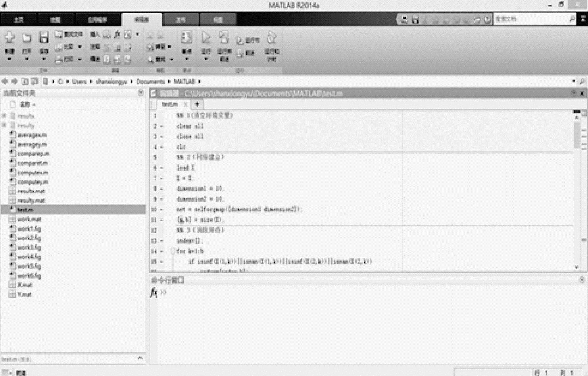Expand the details panel at bottom left
Image resolution: width=588 pixels, height=376 pixels.
point(140,358)
